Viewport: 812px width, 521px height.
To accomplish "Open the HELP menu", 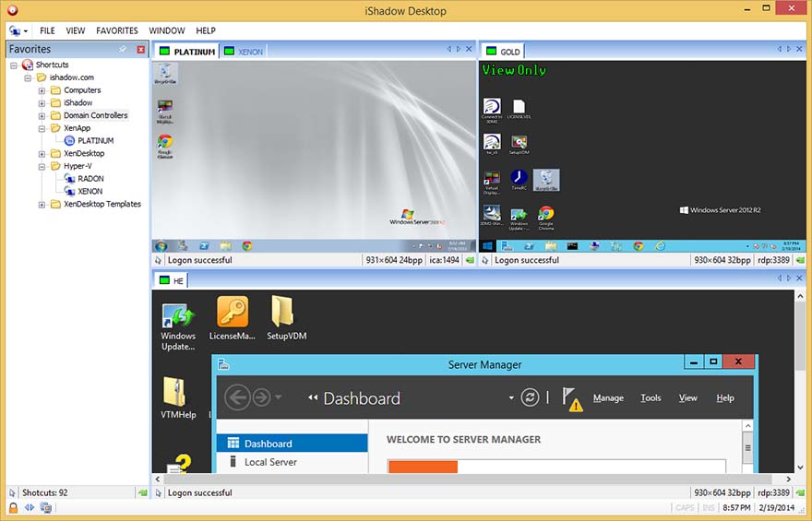I will (206, 31).
